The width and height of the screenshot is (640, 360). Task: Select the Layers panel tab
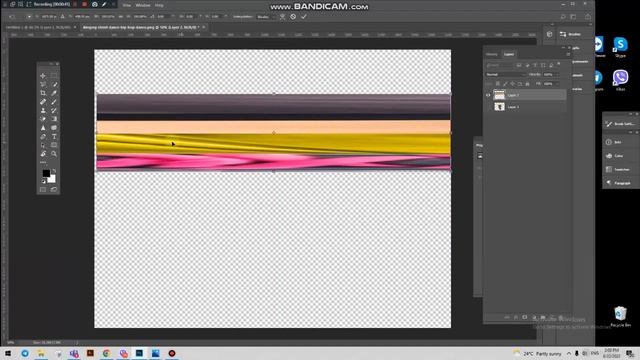509,54
